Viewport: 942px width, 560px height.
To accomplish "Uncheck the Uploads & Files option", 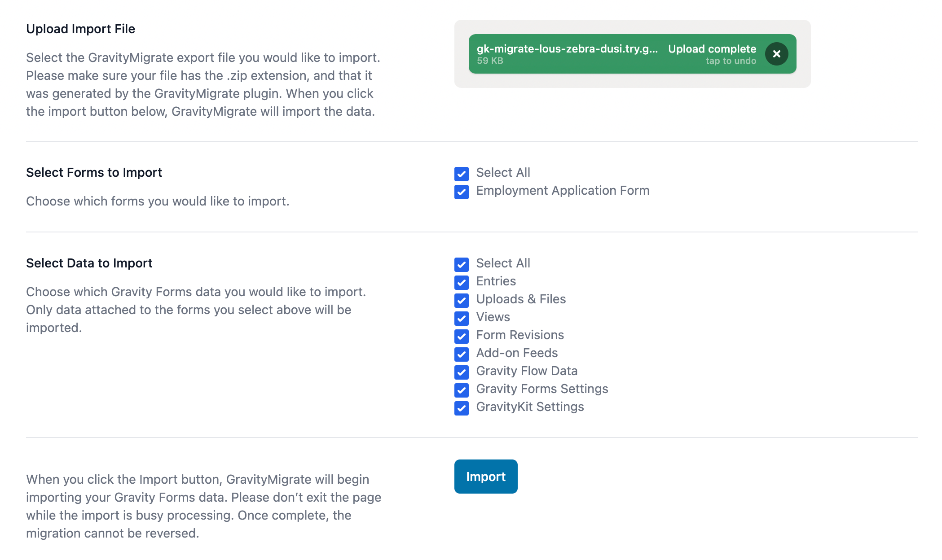I will coord(461,300).
